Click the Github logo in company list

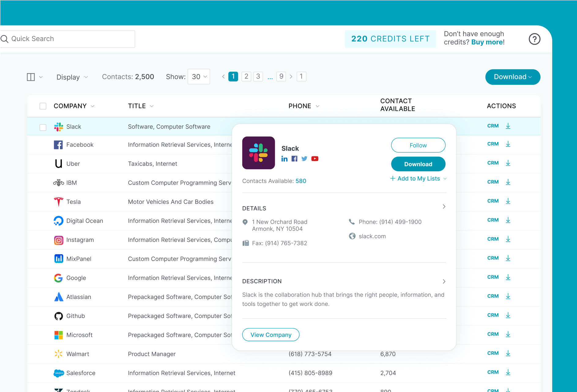pos(58,316)
